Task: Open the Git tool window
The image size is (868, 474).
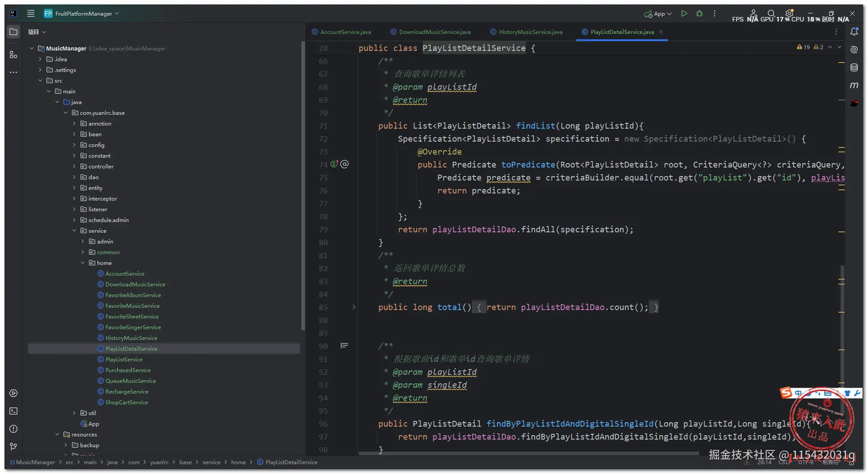Action: click(x=13, y=447)
